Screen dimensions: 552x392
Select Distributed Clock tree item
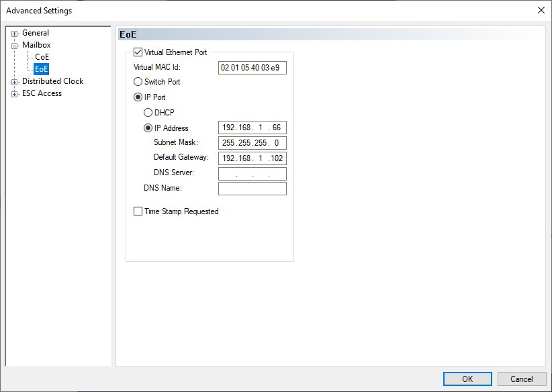(52, 81)
